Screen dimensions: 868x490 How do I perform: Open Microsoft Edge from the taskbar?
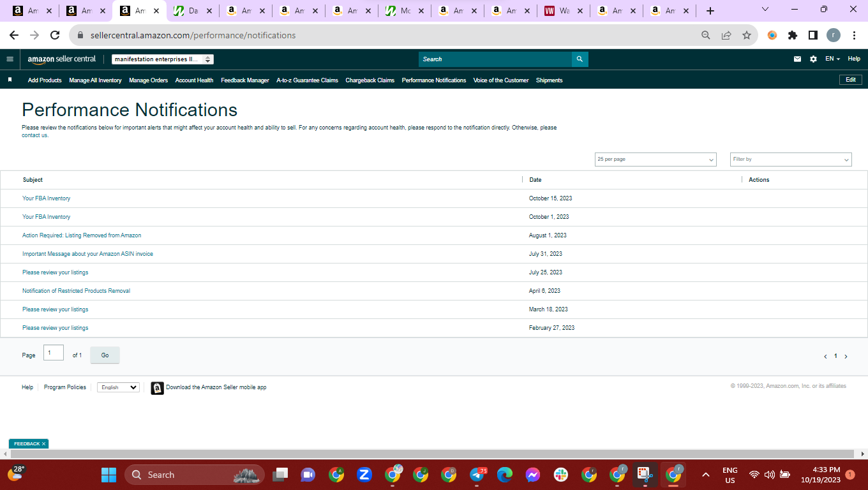[505, 475]
